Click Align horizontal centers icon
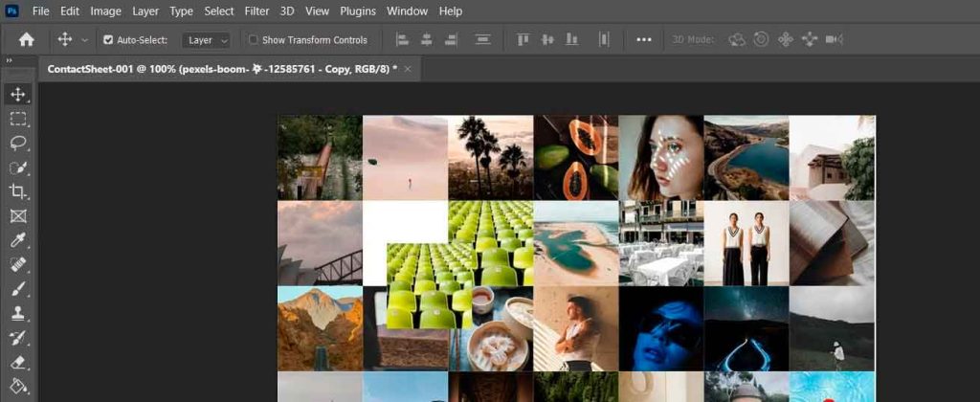Viewport: 980px width, 402px height. click(426, 40)
